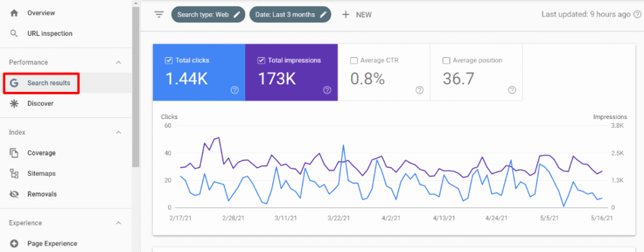Click help icon next to Last updated
This screenshot has width=644, height=252.
point(637,14)
